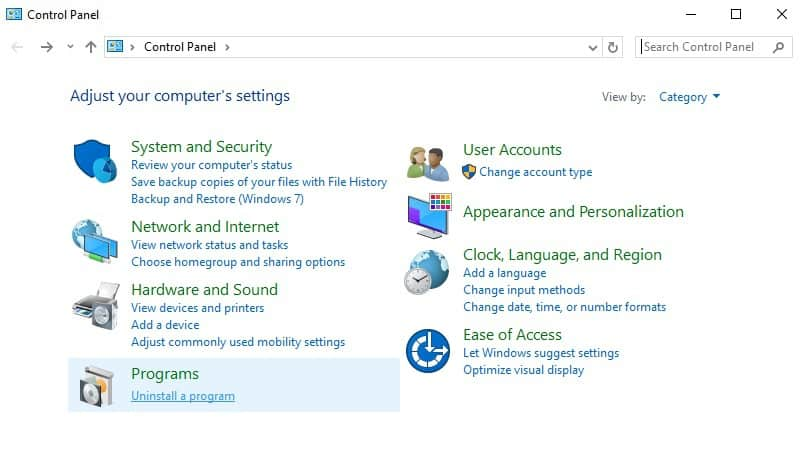804x464 pixels.
Task: Select the Control Panel breadcrumb segment
Action: click(180, 47)
